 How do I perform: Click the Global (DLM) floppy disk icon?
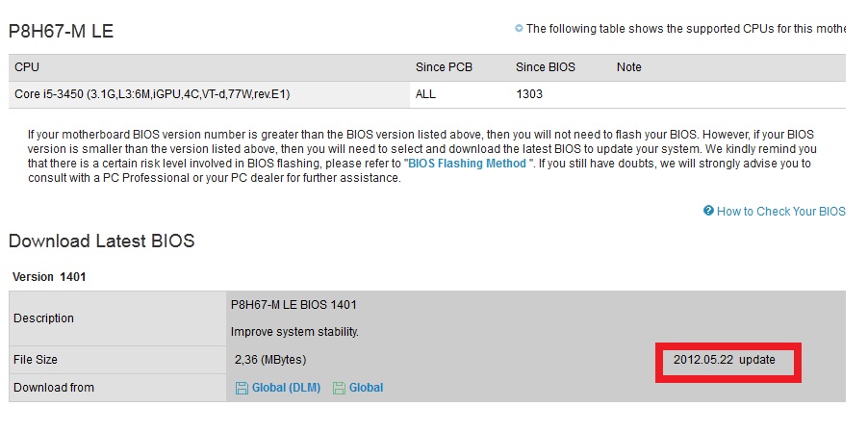point(242,389)
